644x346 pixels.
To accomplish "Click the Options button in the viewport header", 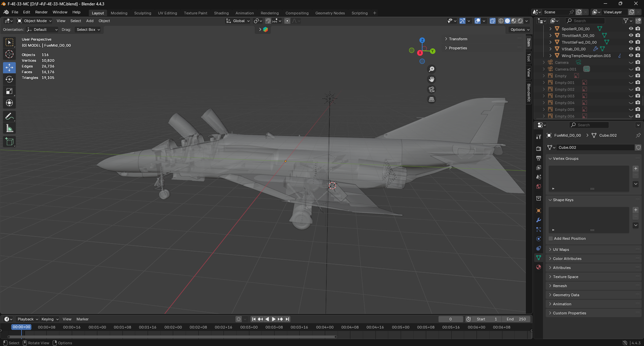I will (518, 30).
